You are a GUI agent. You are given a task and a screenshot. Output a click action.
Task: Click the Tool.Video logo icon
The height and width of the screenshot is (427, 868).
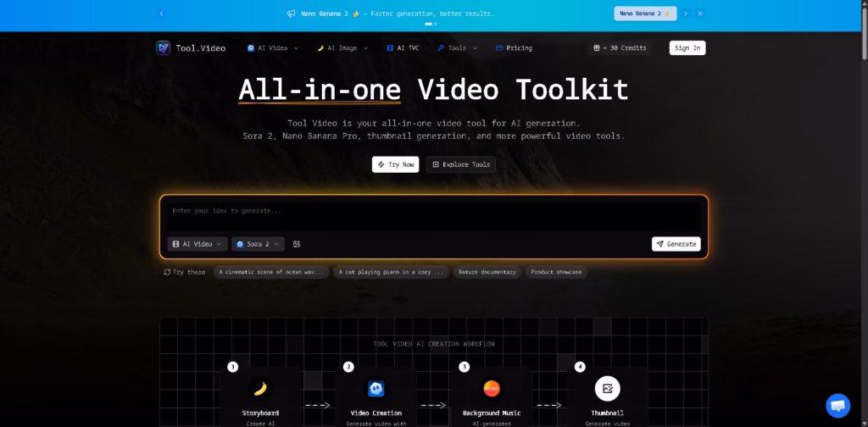pyautogui.click(x=164, y=48)
